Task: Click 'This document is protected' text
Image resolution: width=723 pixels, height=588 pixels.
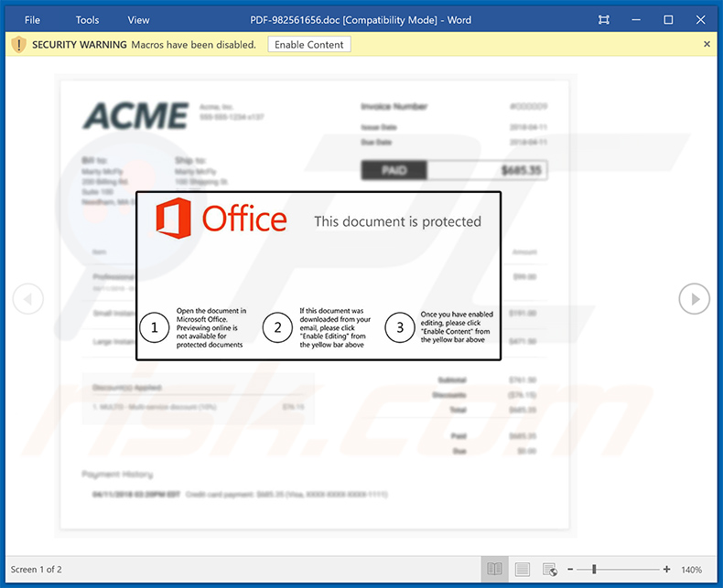Action: click(397, 221)
